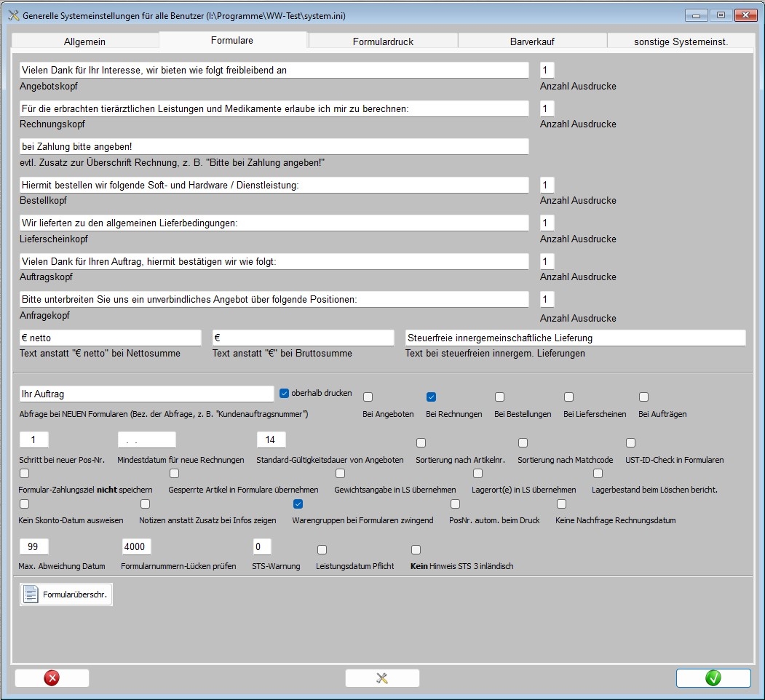The width and height of the screenshot is (765, 700).
Task: Click the 'bei Zahlung bitte angeben!' field
Action: [x=274, y=147]
